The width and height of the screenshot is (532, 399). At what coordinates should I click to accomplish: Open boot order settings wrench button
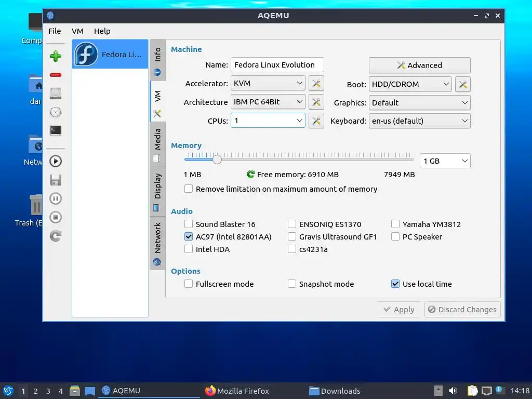tap(463, 84)
